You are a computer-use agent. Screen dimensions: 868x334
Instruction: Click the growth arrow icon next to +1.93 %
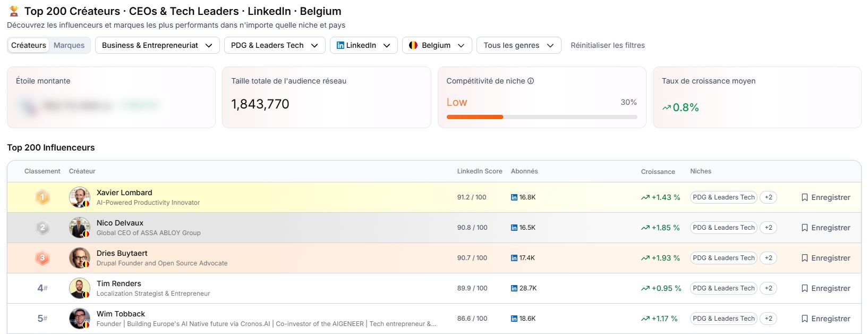point(645,258)
